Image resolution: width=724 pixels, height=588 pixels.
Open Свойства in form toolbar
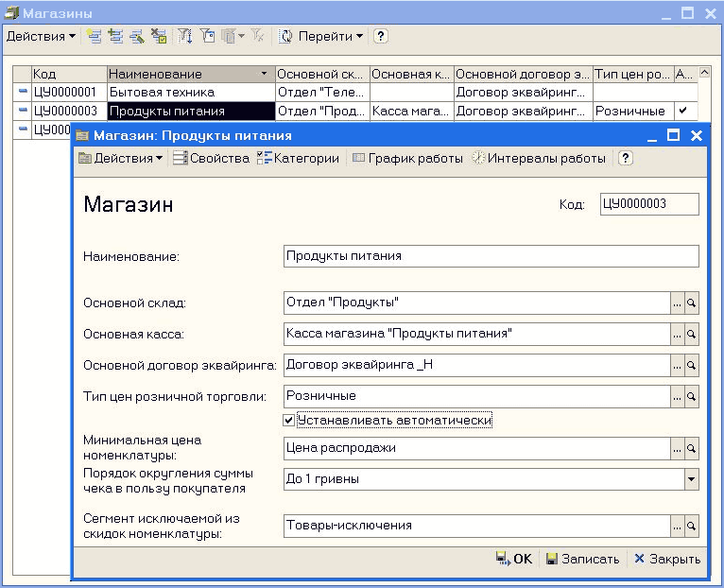[212, 158]
